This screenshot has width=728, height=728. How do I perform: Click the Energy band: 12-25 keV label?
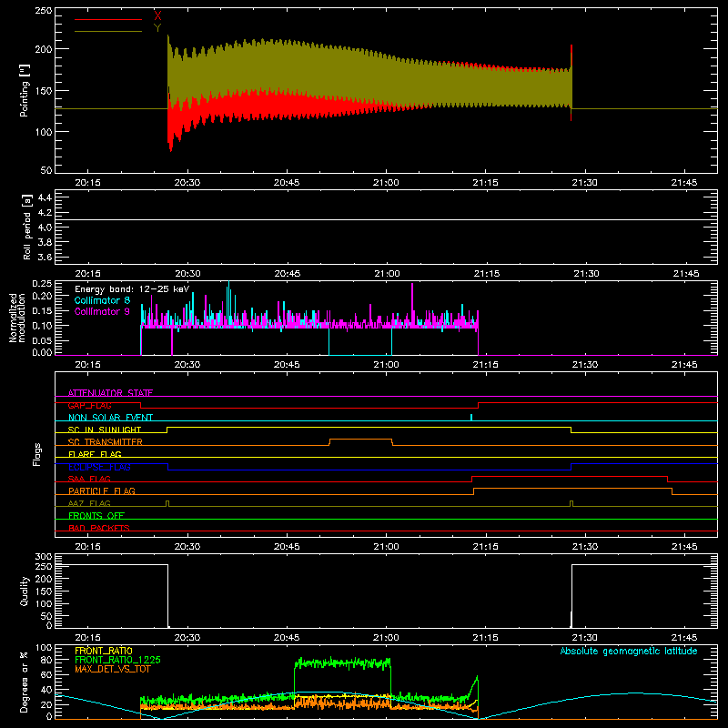[x=132, y=289]
